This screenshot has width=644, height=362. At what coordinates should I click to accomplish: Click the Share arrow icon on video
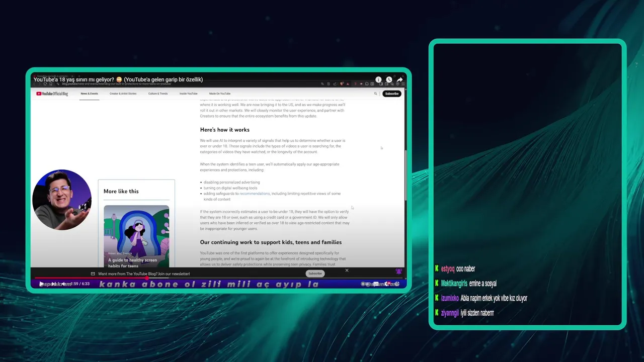399,79
